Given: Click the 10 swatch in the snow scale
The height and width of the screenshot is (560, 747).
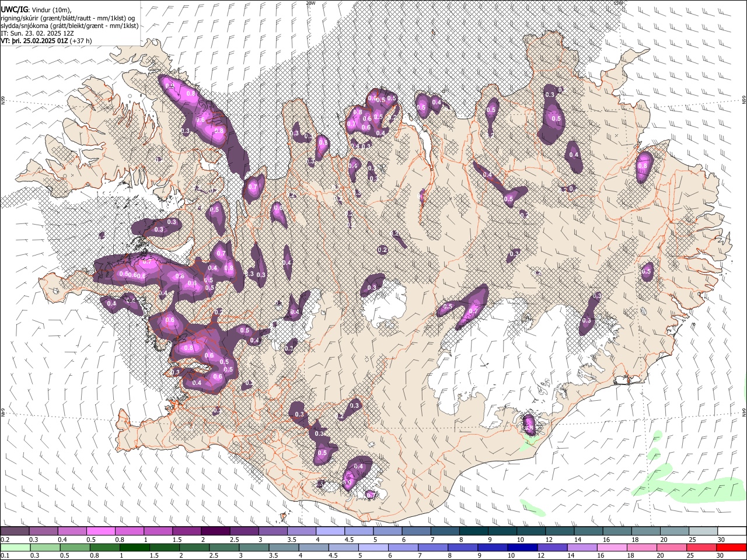Looking at the screenshot, I should click(530, 531).
